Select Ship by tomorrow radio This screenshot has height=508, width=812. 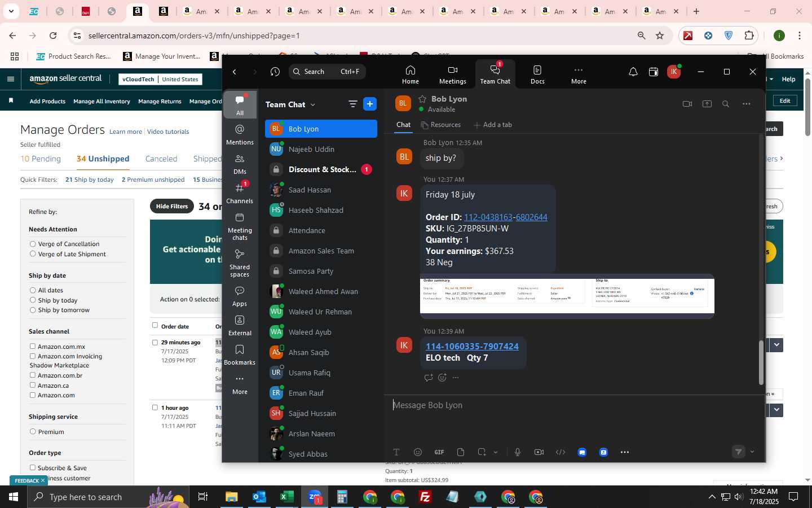33,310
